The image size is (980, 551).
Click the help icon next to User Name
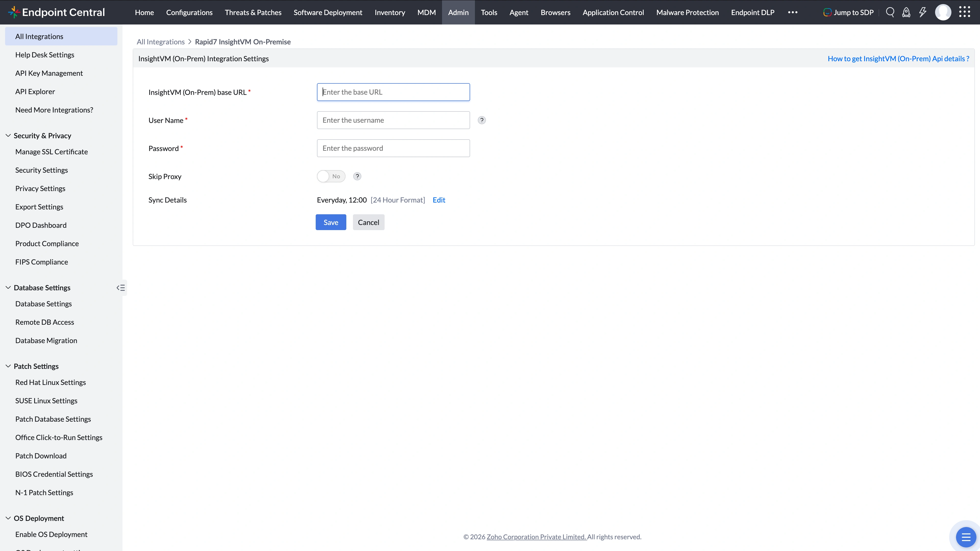482,120
